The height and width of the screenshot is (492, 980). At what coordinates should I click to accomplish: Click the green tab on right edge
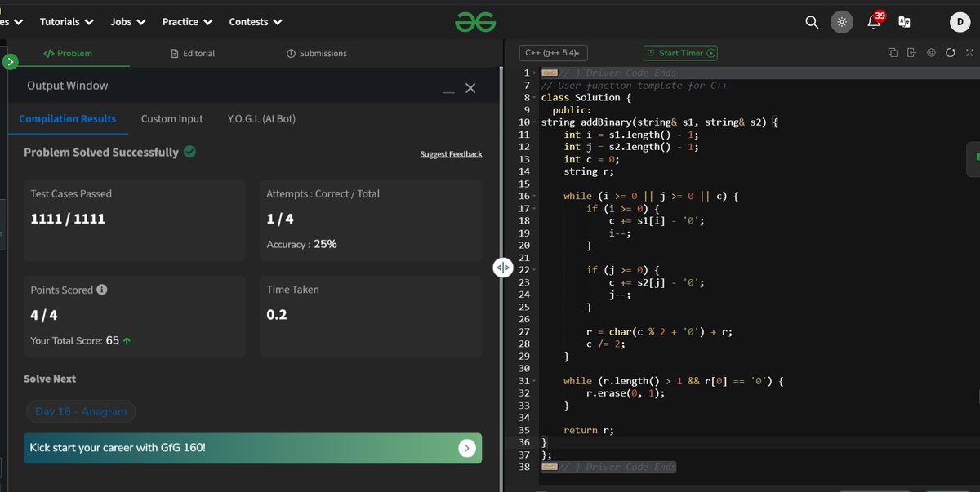pyautogui.click(x=974, y=159)
